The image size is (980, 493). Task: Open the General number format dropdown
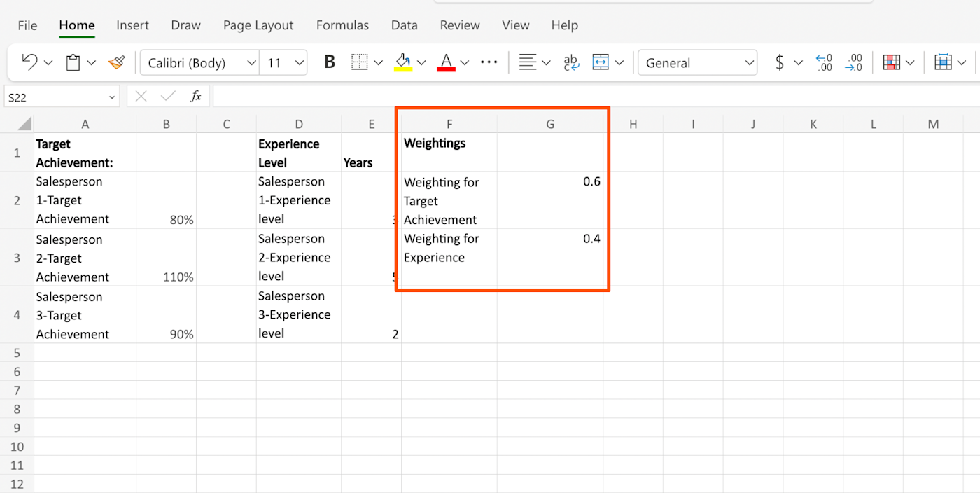[x=750, y=62]
